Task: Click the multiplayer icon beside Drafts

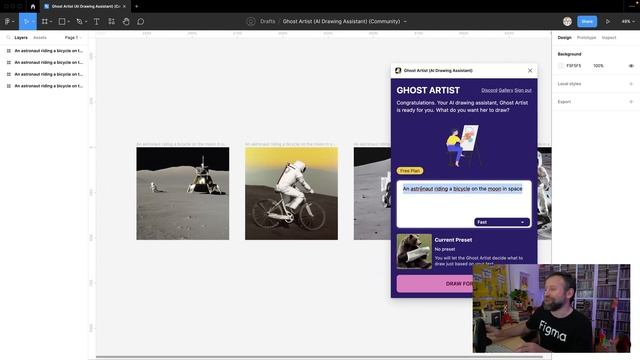Action: 251,21
